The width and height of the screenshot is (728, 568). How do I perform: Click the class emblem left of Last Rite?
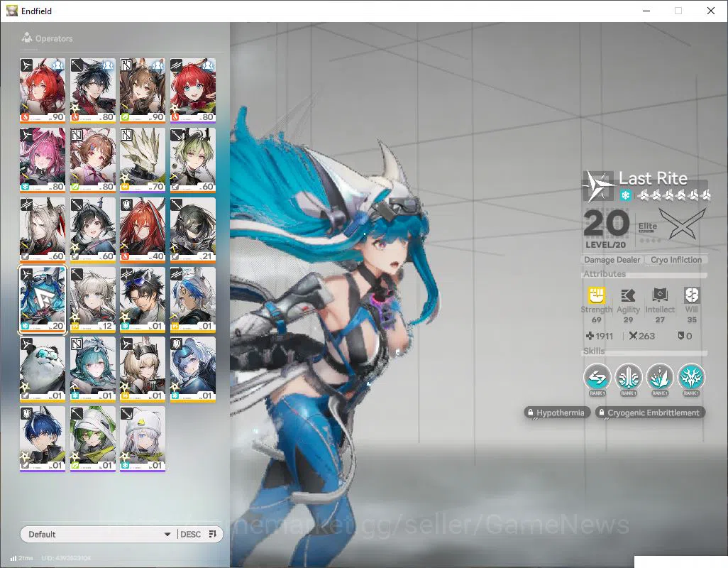[598, 186]
